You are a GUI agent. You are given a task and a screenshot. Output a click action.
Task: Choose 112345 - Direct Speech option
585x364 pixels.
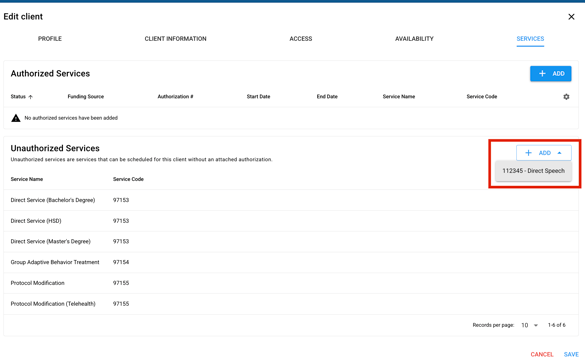click(x=534, y=171)
